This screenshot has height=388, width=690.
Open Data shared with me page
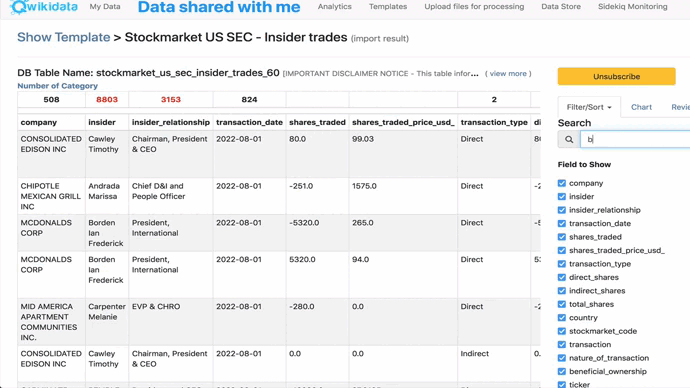point(219,7)
